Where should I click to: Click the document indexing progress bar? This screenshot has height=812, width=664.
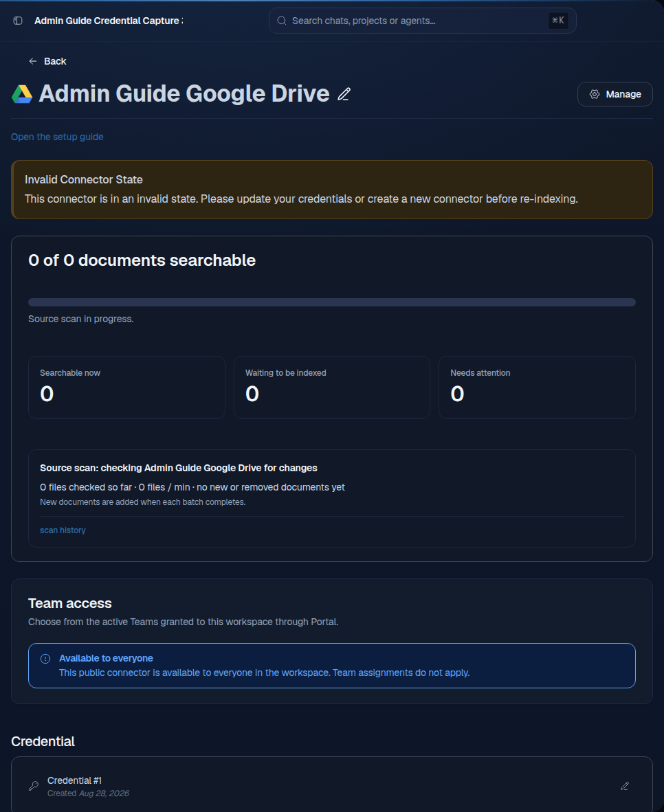click(x=332, y=302)
